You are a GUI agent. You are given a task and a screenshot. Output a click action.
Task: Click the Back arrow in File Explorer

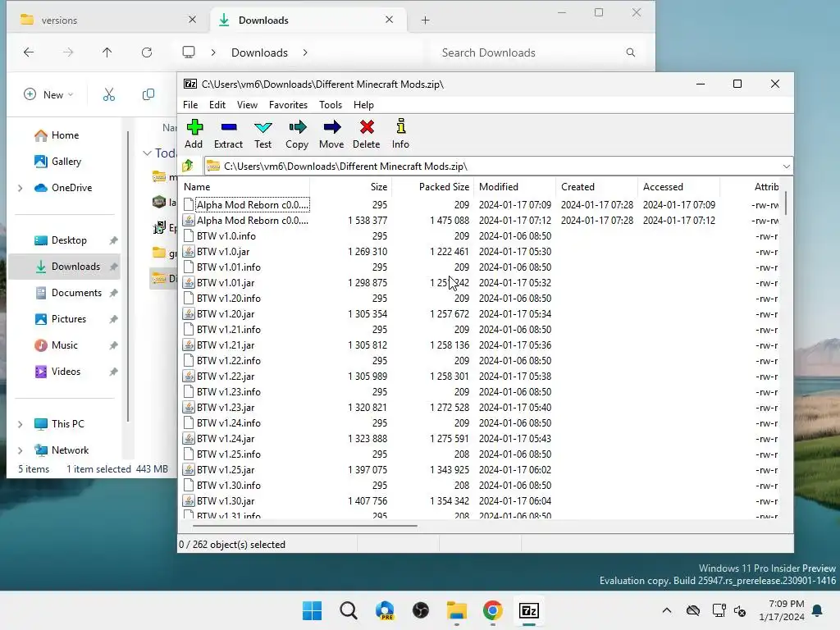point(29,52)
